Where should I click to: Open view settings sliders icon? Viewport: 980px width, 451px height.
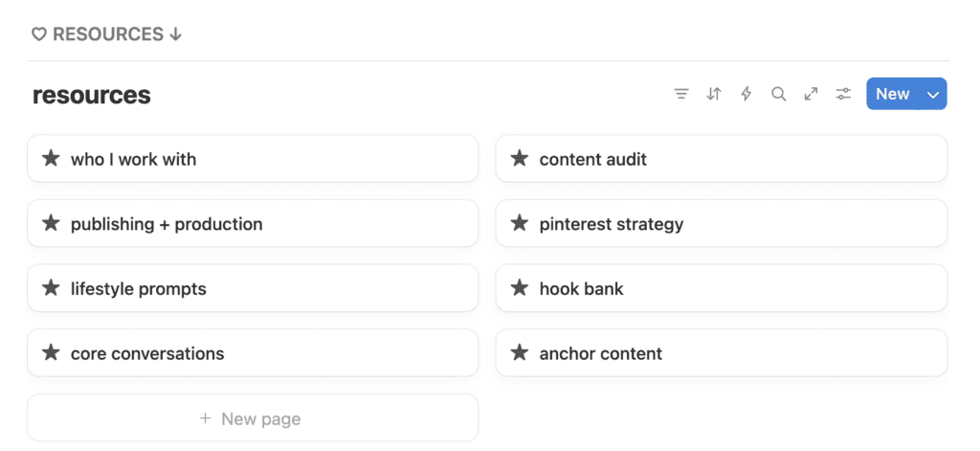coord(843,94)
